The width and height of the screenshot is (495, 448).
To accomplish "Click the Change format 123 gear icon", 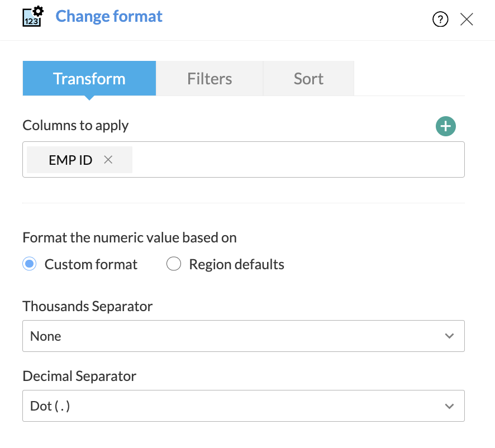I will pos(33,17).
